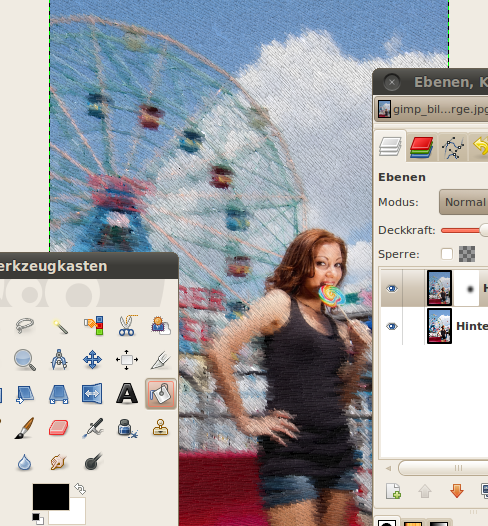Adjust the Deckkraft opacity slider
The image size is (488, 526).
(x=465, y=230)
